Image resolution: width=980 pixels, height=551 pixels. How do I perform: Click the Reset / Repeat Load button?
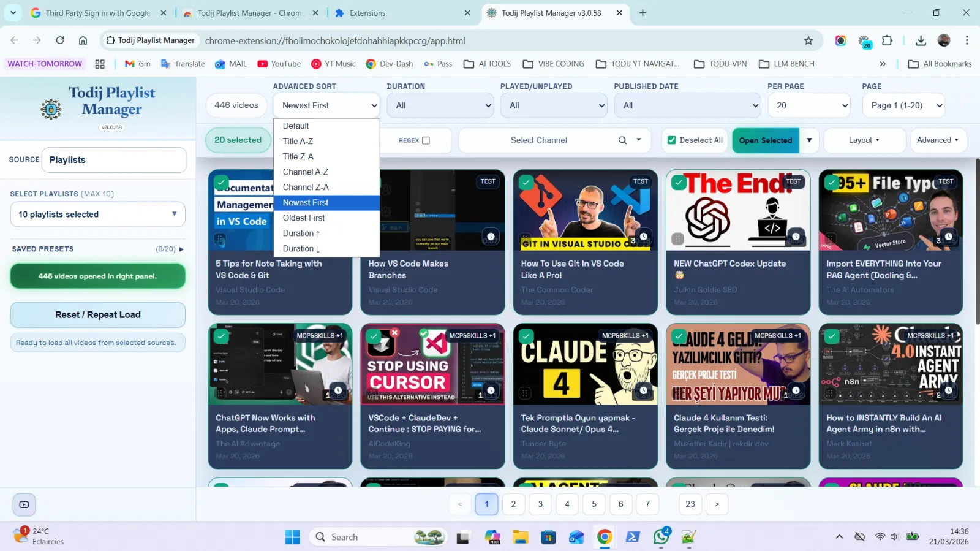click(x=97, y=315)
